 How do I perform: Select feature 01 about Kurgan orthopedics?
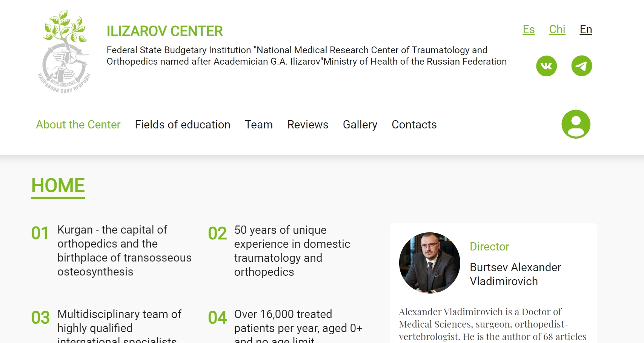coord(112,251)
